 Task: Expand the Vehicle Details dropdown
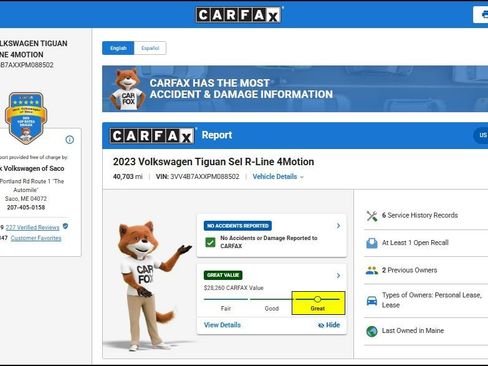278,177
